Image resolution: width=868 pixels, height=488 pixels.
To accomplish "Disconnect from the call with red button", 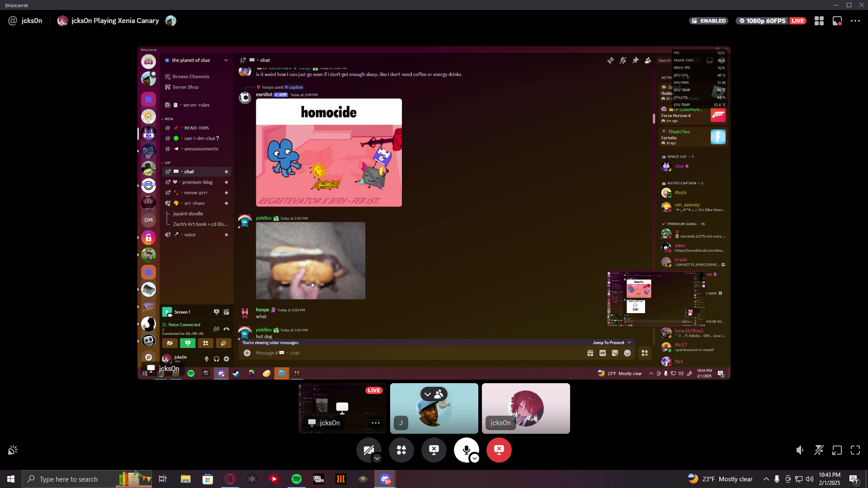I will coord(499,450).
